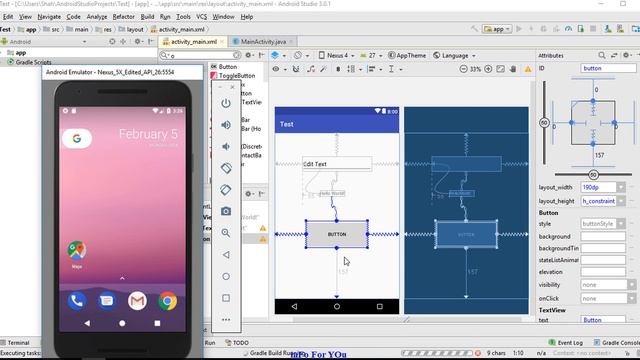Tap Google search widget on emulator
The width and height of the screenshot is (640, 360).
(77, 139)
